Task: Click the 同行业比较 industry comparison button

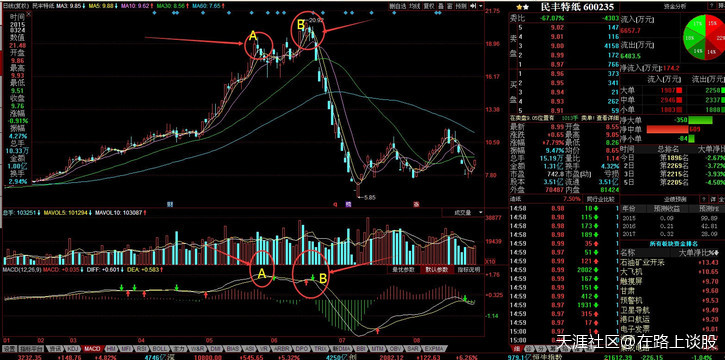Action: [601, 199]
